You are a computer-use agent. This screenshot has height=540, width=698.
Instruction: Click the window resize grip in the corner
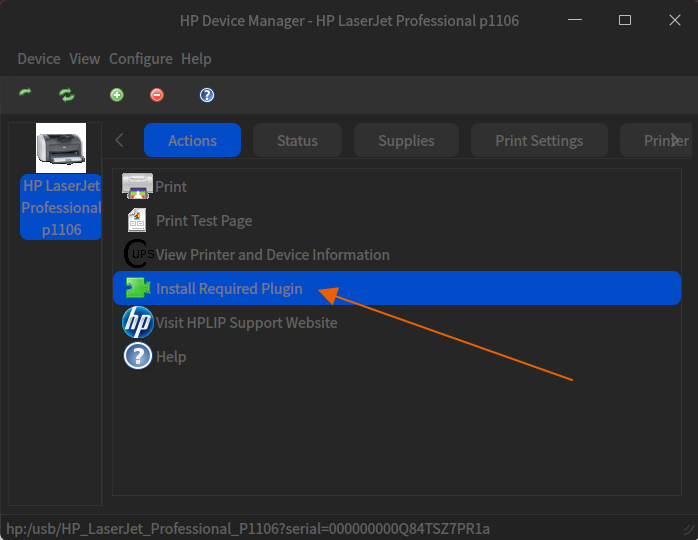click(x=689, y=530)
